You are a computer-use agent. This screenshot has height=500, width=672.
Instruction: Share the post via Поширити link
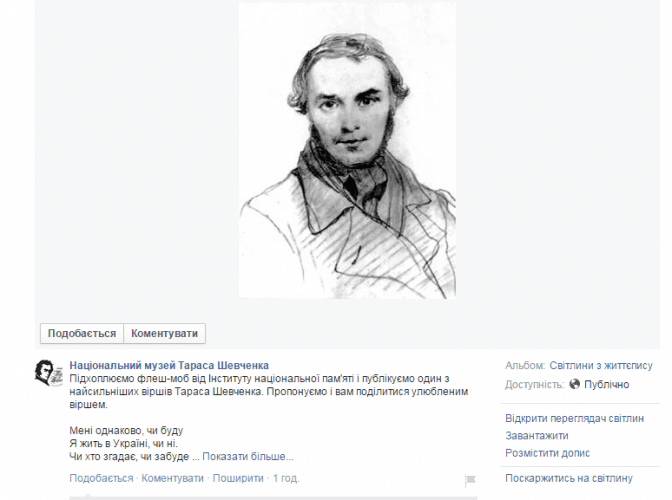238,478
